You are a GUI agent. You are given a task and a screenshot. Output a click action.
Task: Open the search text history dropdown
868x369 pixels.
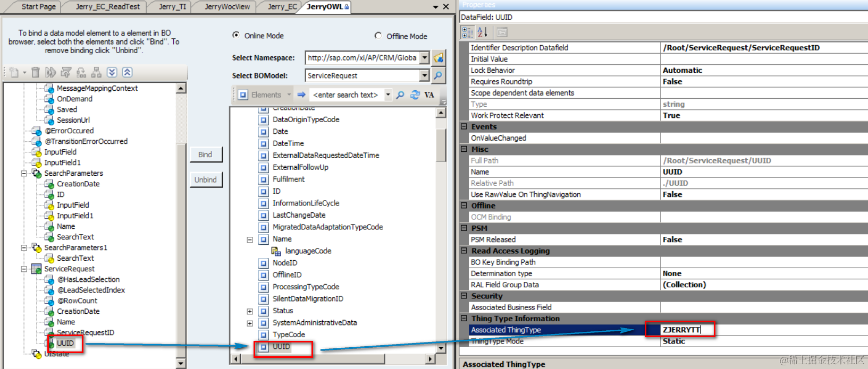point(388,95)
